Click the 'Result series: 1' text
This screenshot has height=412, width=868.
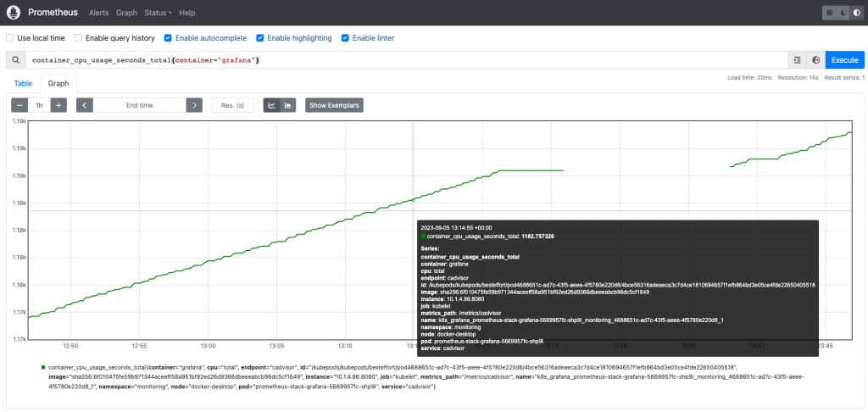click(844, 77)
